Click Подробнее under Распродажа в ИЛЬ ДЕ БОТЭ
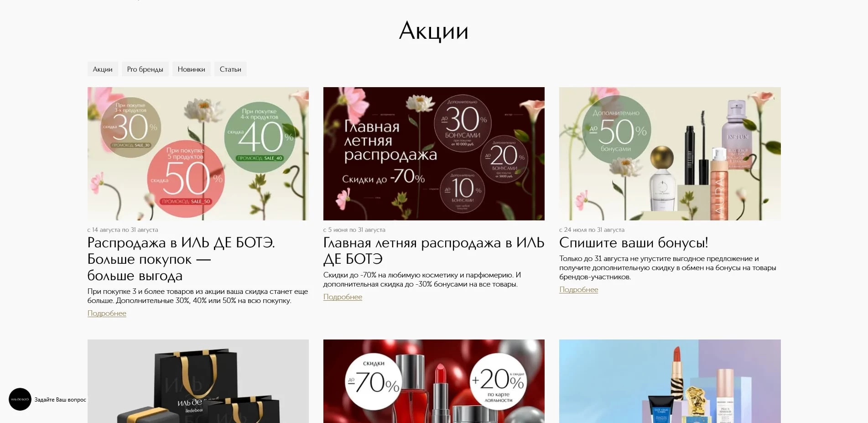This screenshot has height=423, width=868. pyautogui.click(x=107, y=313)
